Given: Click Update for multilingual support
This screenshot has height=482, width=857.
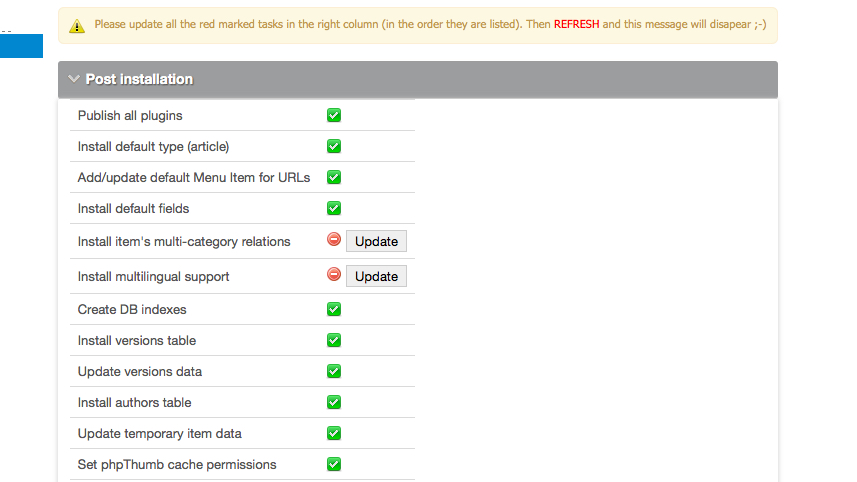Looking at the screenshot, I should pos(376,276).
